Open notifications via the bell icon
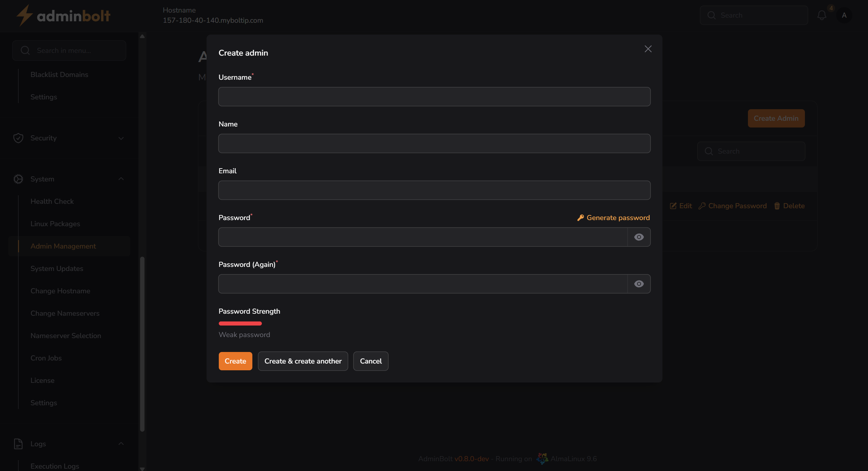The height and width of the screenshot is (471, 868). point(821,15)
